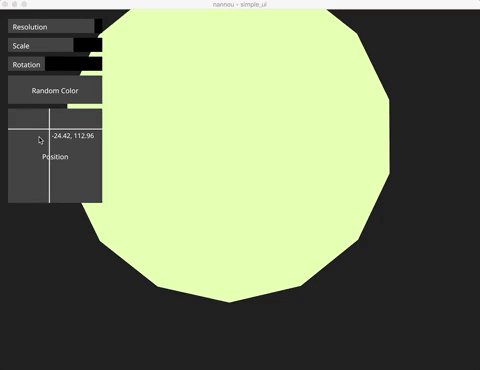Click the Position label in the XY pad
Image resolution: width=480 pixels, height=370 pixels.
pyautogui.click(x=55, y=157)
